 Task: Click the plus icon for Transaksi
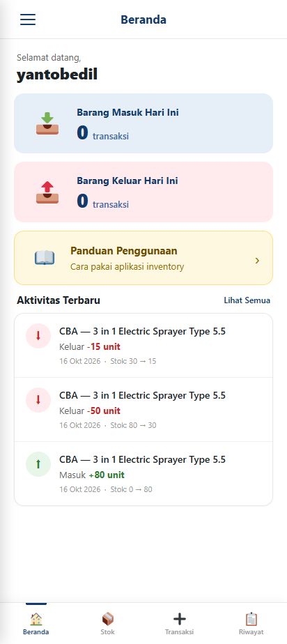pyautogui.click(x=180, y=619)
